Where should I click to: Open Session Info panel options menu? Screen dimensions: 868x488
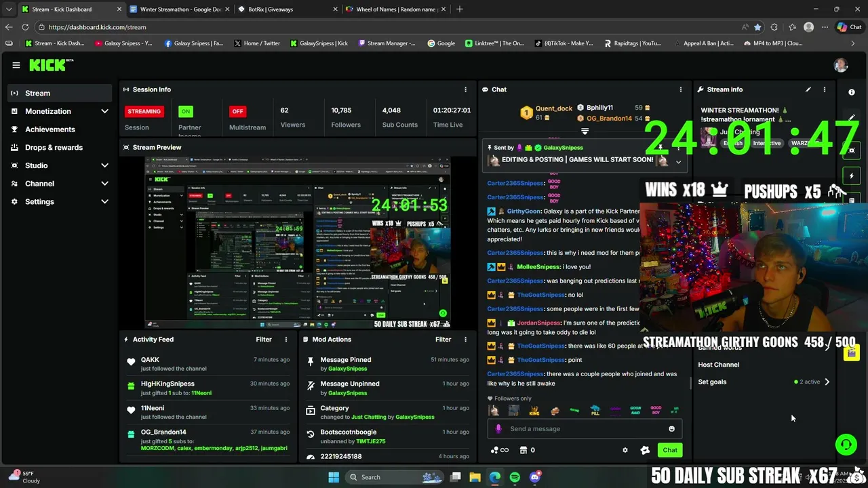pos(465,89)
